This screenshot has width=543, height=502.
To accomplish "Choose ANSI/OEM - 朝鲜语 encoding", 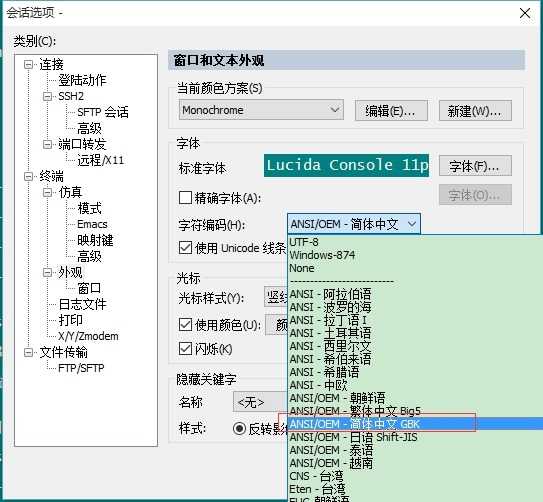I will 415,398.
